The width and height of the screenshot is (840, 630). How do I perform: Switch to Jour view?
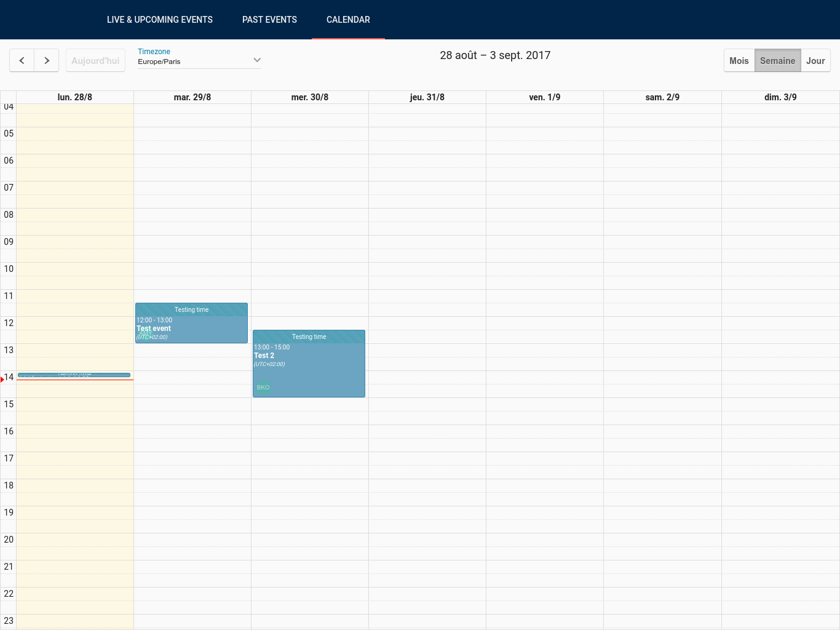[815, 60]
